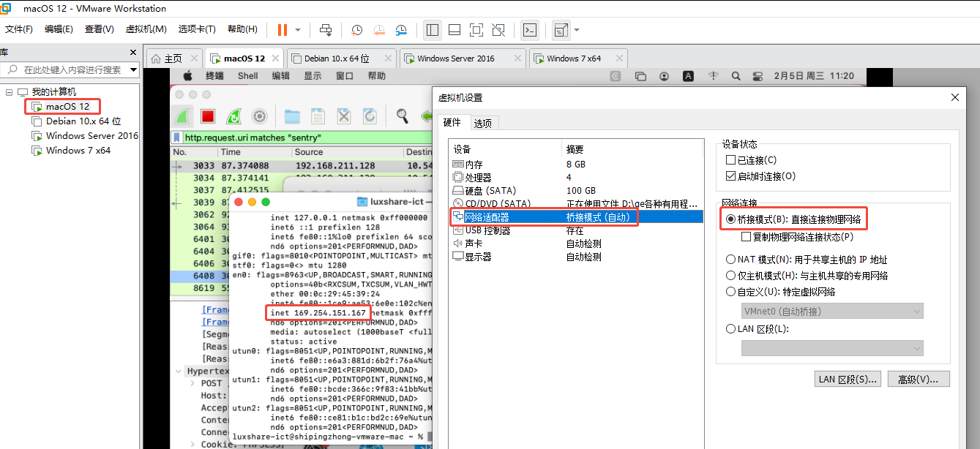The width and height of the screenshot is (980, 449).
Task: Open the Apple menu in the guest
Action: pyautogui.click(x=187, y=75)
